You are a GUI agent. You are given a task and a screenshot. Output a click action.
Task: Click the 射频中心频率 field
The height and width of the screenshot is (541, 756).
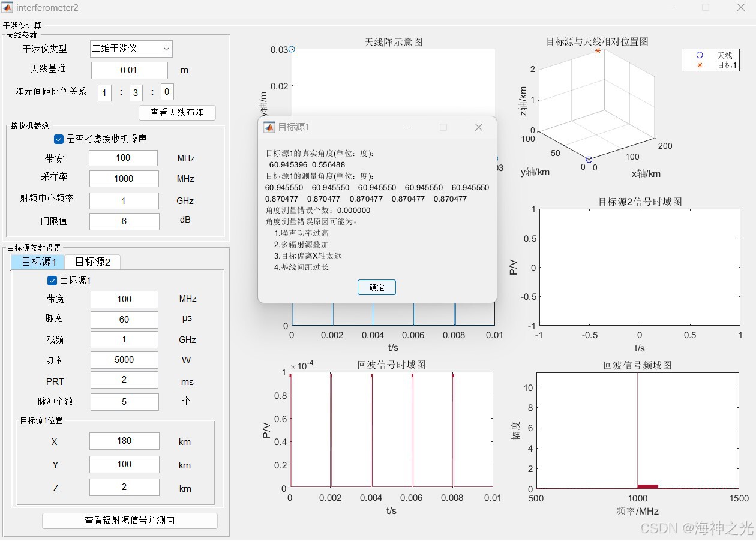[124, 201]
